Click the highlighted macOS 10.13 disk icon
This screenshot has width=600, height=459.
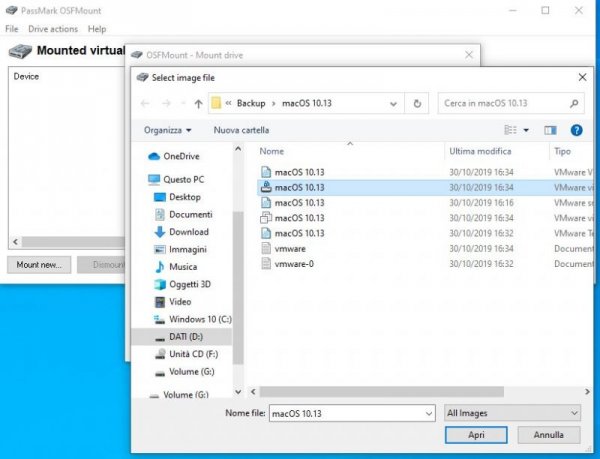266,187
